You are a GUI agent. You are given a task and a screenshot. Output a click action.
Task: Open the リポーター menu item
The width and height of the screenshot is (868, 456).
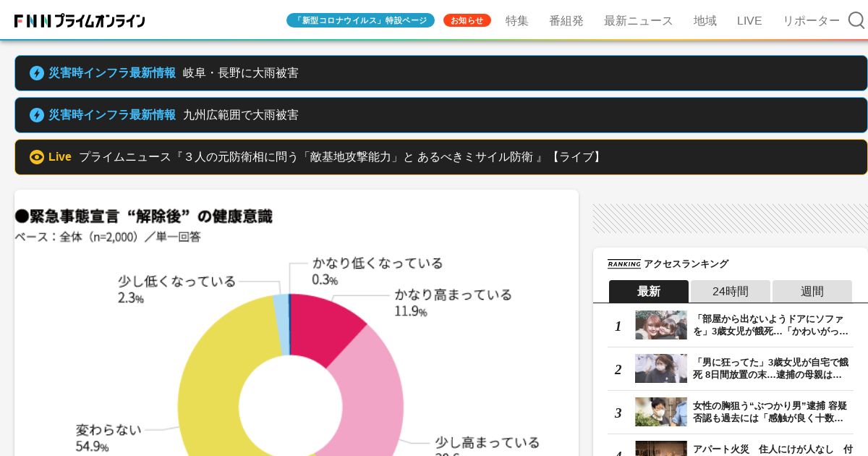(812, 20)
